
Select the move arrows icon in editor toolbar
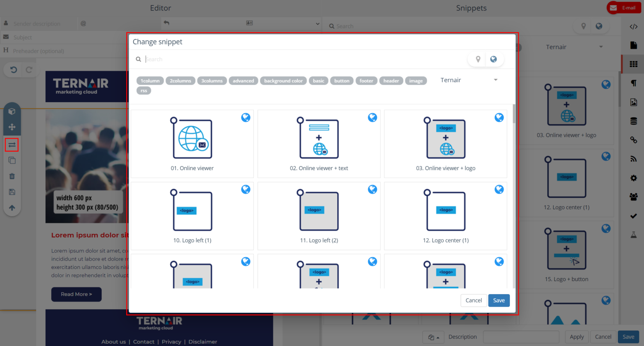12,127
